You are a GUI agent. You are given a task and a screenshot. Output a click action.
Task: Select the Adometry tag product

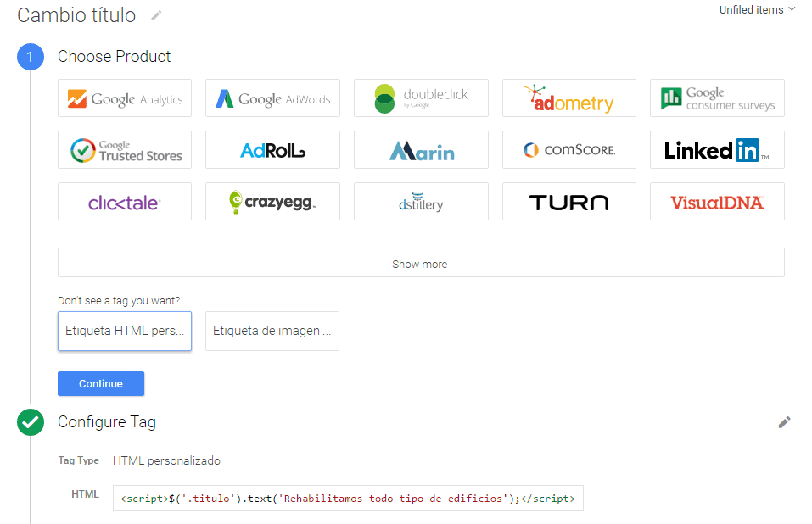tap(568, 98)
